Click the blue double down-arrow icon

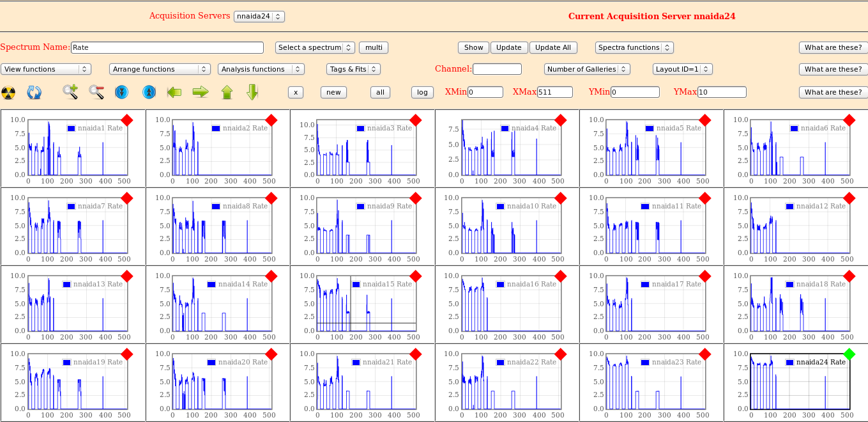coord(122,92)
